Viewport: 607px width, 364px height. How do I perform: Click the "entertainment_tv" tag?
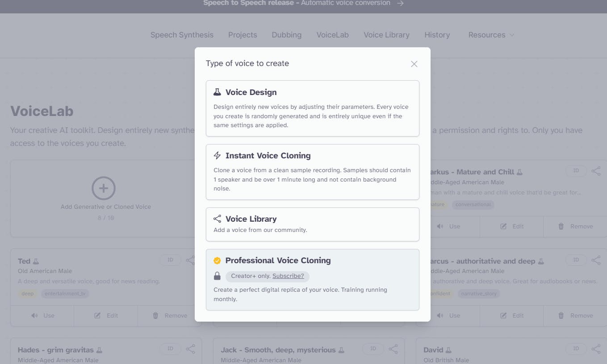(x=65, y=294)
